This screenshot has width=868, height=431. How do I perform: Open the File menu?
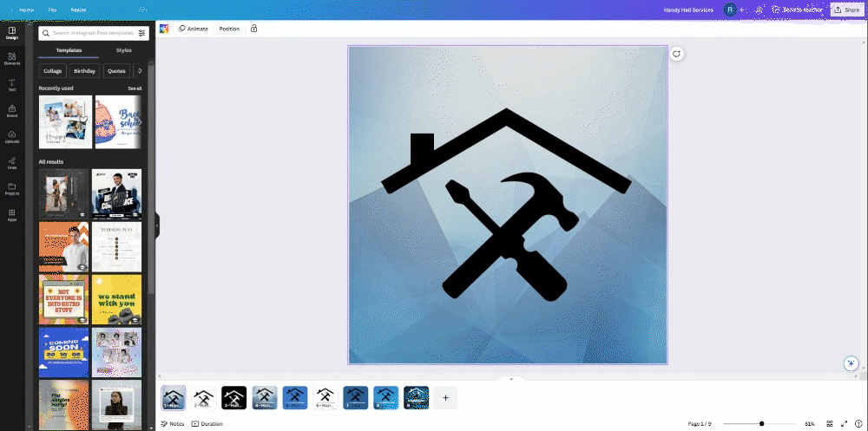(52, 10)
